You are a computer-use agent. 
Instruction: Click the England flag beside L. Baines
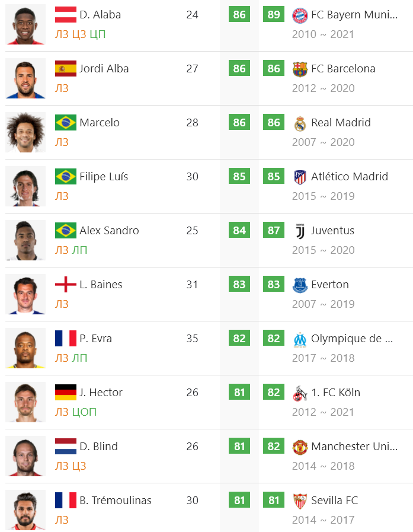point(65,284)
